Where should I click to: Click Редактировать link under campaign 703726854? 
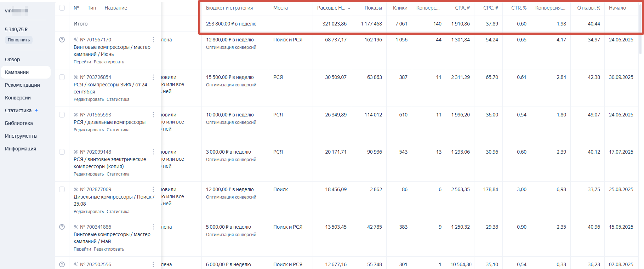coord(89,99)
